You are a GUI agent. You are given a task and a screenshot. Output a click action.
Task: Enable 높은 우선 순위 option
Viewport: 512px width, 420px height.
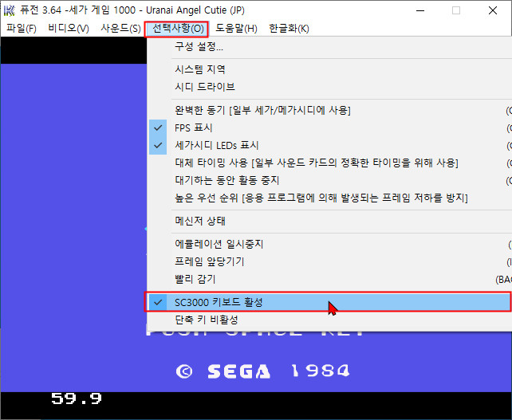(330, 198)
